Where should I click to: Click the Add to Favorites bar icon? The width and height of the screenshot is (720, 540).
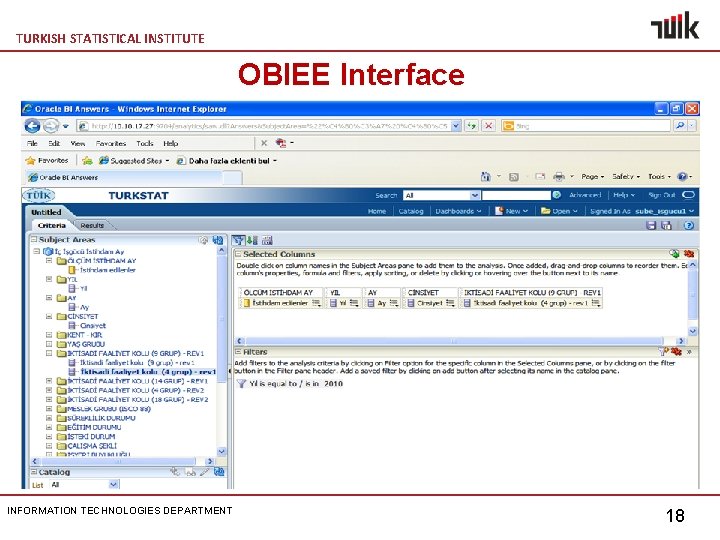(x=87, y=161)
